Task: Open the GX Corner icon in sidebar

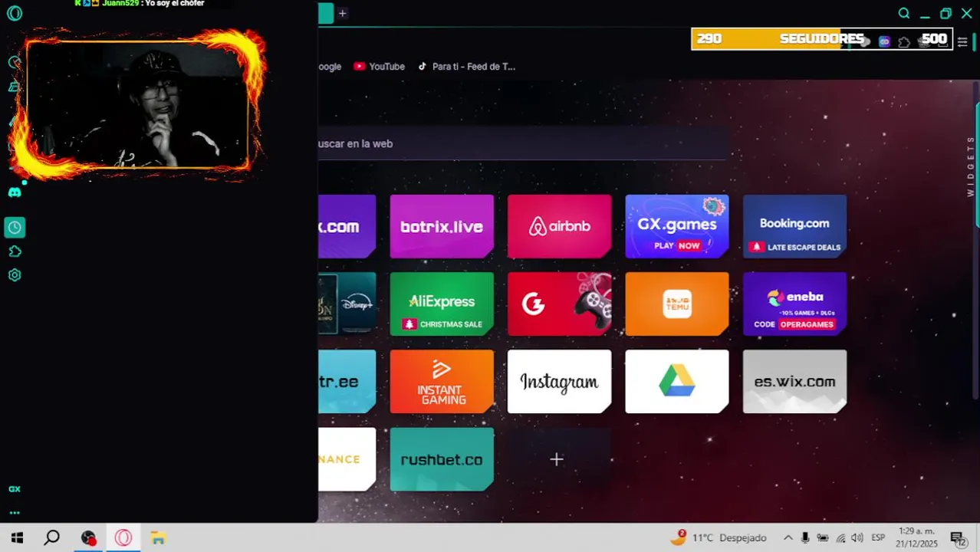Action: [x=15, y=489]
